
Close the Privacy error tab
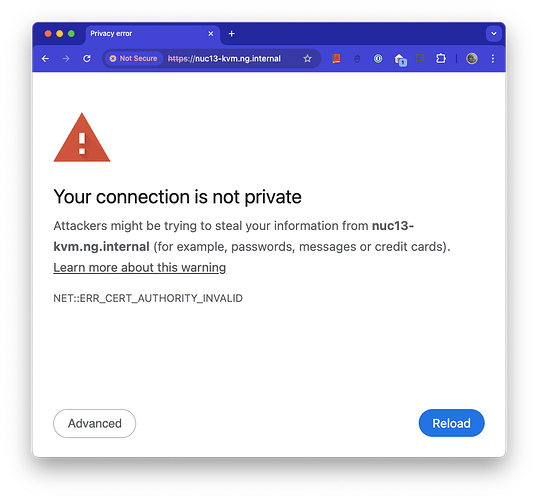pyautogui.click(x=211, y=34)
